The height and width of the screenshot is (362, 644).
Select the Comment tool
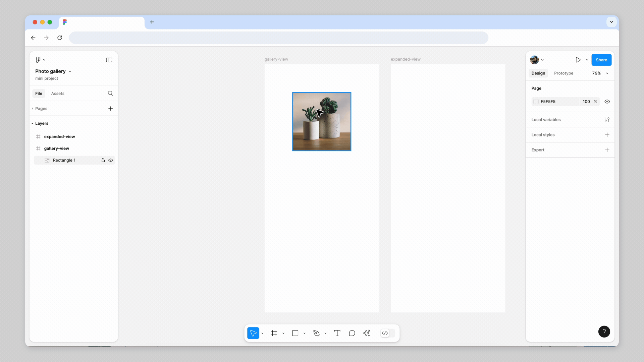pyautogui.click(x=352, y=333)
